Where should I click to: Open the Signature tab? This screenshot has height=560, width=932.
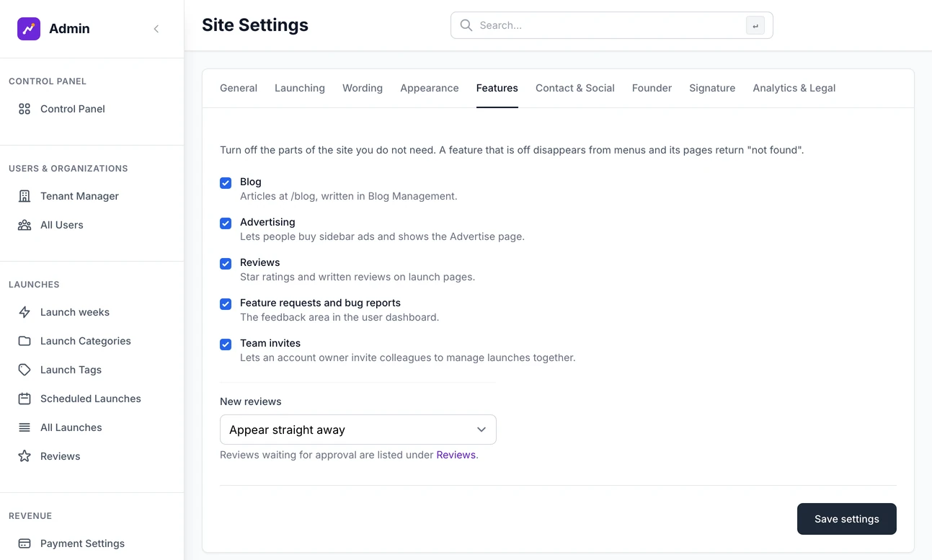(x=712, y=88)
